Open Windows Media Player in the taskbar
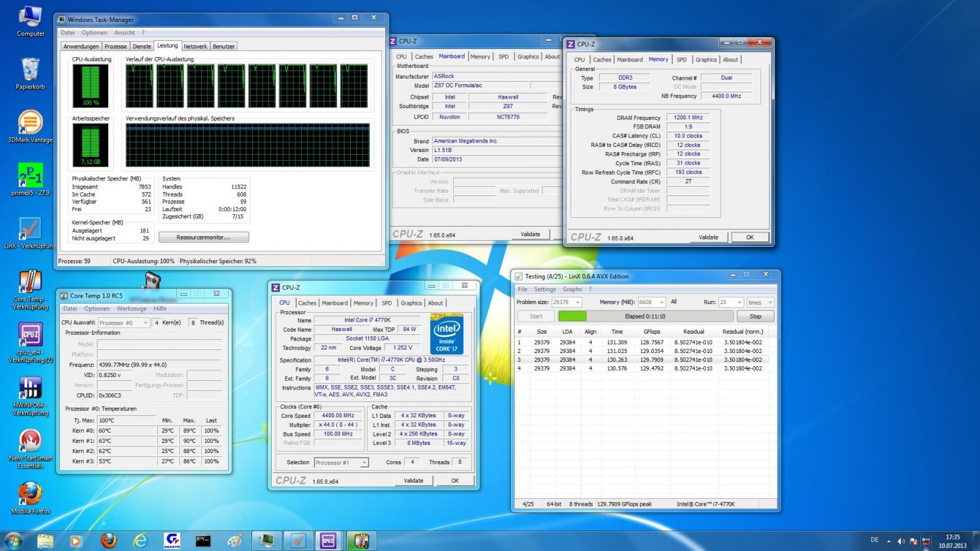The width and height of the screenshot is (980, 551). pyautogui.click(x=75, y=540)
